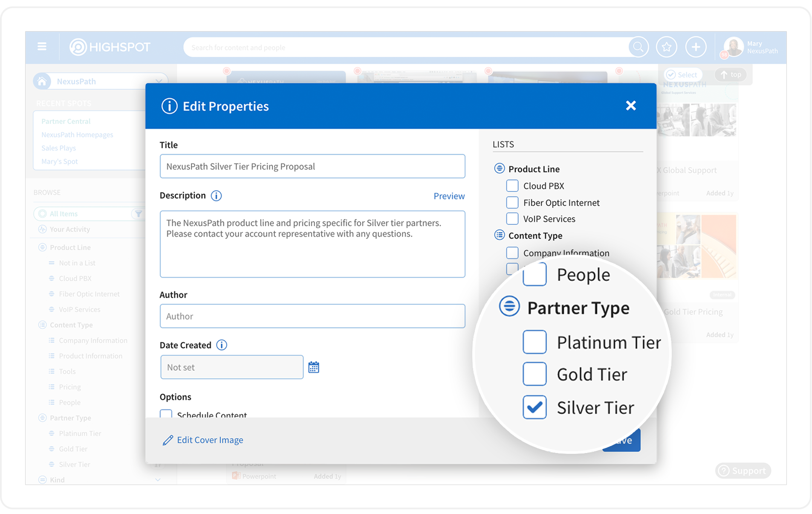
Task: Open favorites star icon
Action: pos(667,47)
